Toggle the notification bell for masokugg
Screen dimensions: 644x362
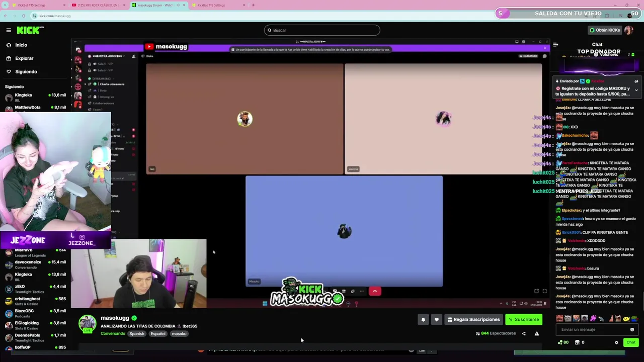423,319
